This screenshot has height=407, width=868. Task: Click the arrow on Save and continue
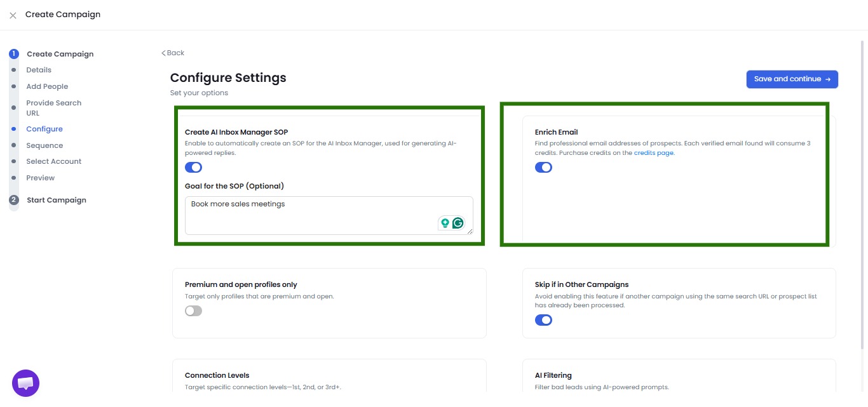(x=827, y=79)
